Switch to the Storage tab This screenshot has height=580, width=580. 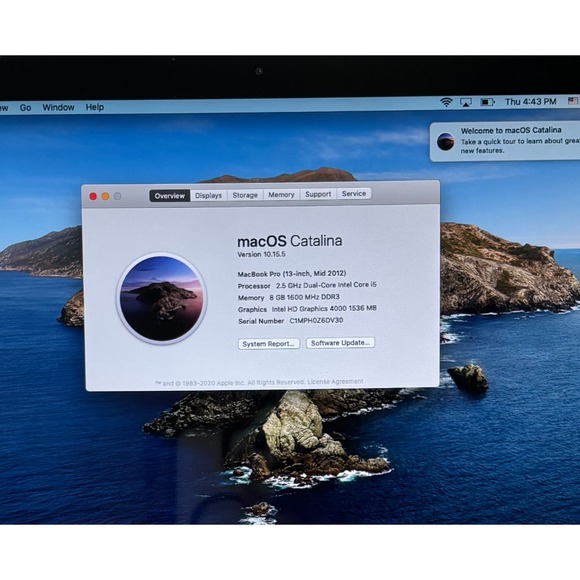[x=245, y=195]
